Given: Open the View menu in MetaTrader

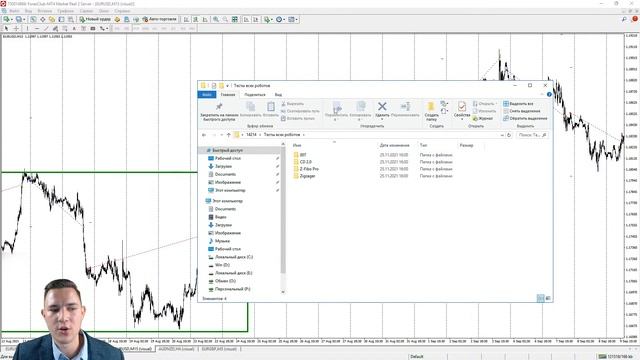Looking at the screenshot, I should point(29,11).
